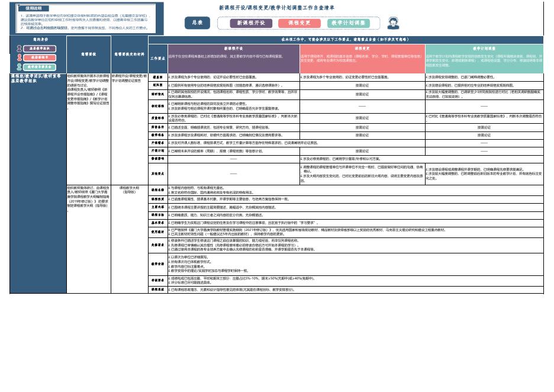Click the headset support agent icon

point(393,23)
